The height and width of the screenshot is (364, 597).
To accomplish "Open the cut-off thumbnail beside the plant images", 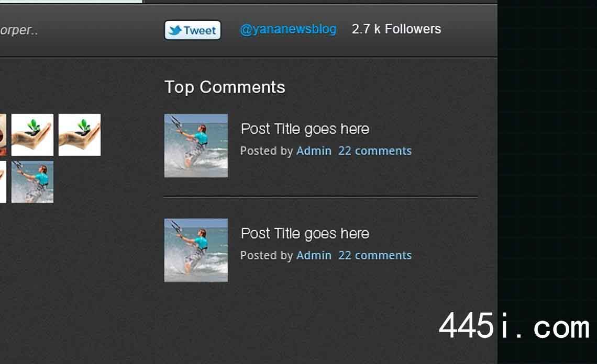I will (3, 134).
